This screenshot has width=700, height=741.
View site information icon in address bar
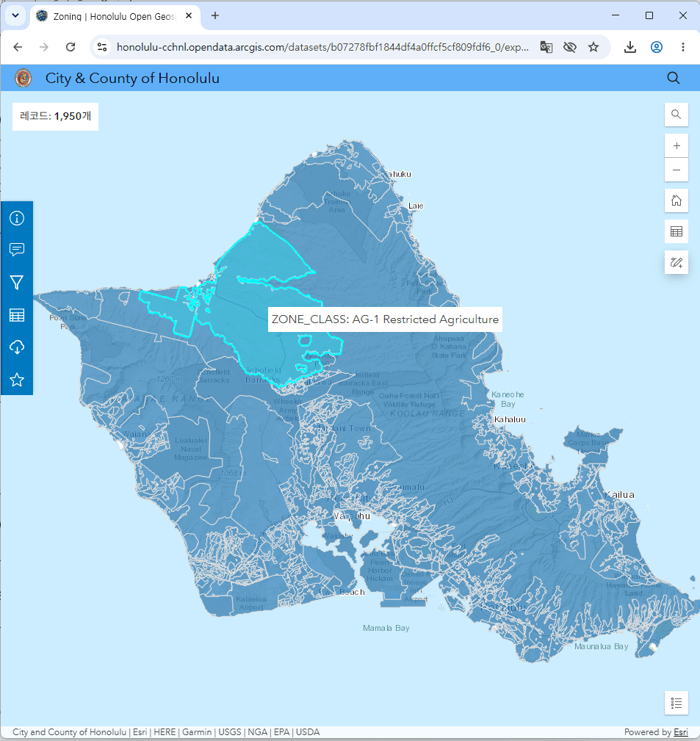coord(102,47)
